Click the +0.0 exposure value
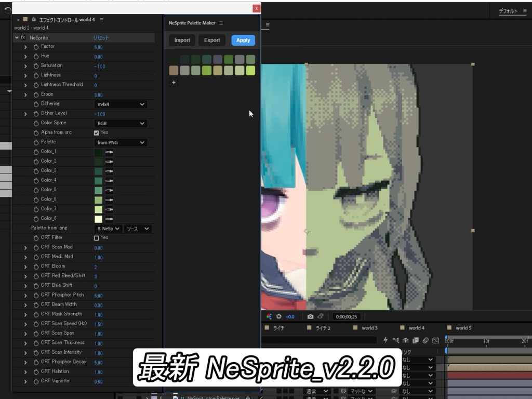The height and width of the screenshot is (399, 532). tap(290, 316)
